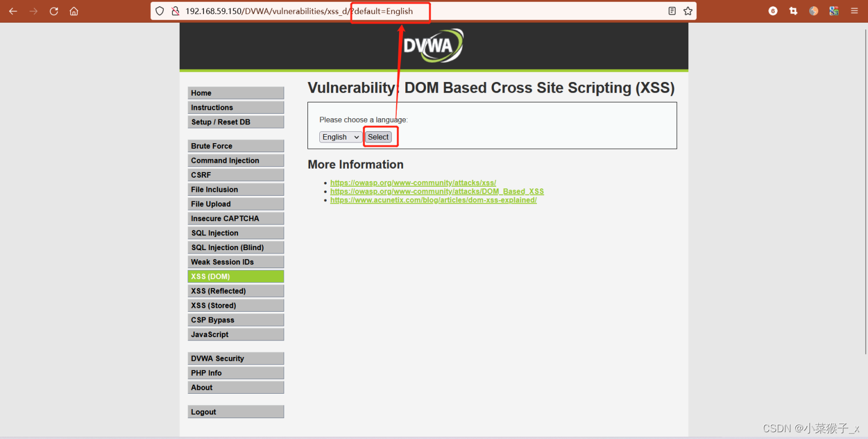The image size is (868, 439).
Task: Open the owasp.org DOM_Based_XSS link
Action: point(437,191)
